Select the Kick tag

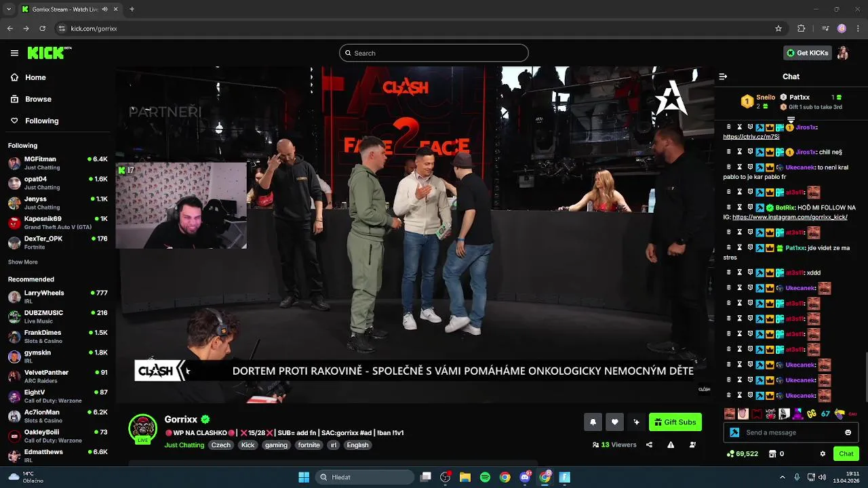click(x=248, y=445)
